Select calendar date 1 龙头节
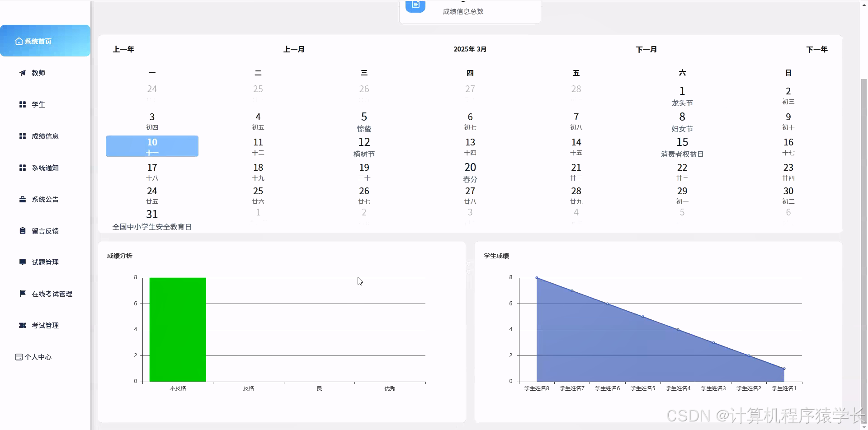Viewport: 868px width, 430px height. pos(682,96)
